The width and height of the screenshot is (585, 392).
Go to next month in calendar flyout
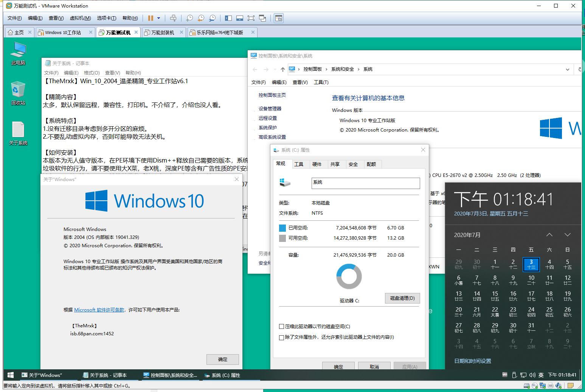(568, 235)
